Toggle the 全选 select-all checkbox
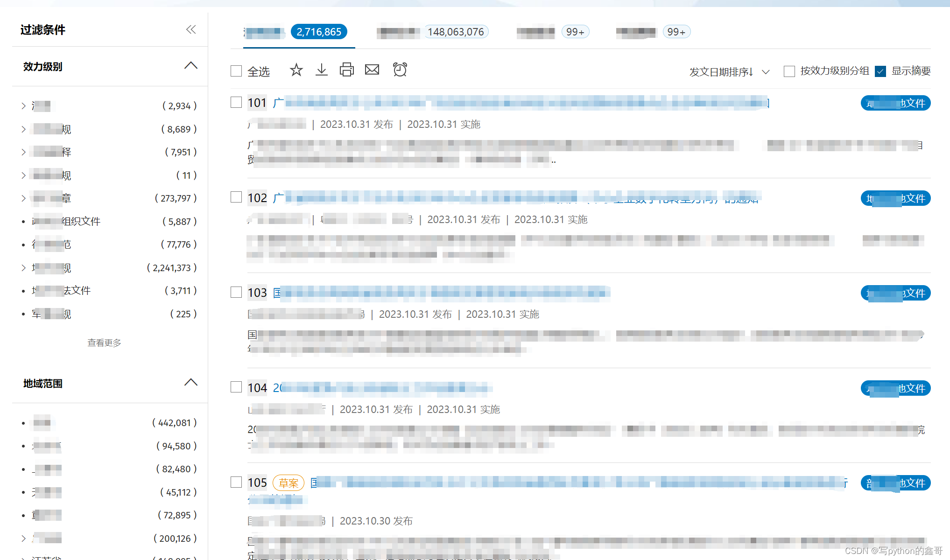Screen dimensions: 950x560 point(236,71)
